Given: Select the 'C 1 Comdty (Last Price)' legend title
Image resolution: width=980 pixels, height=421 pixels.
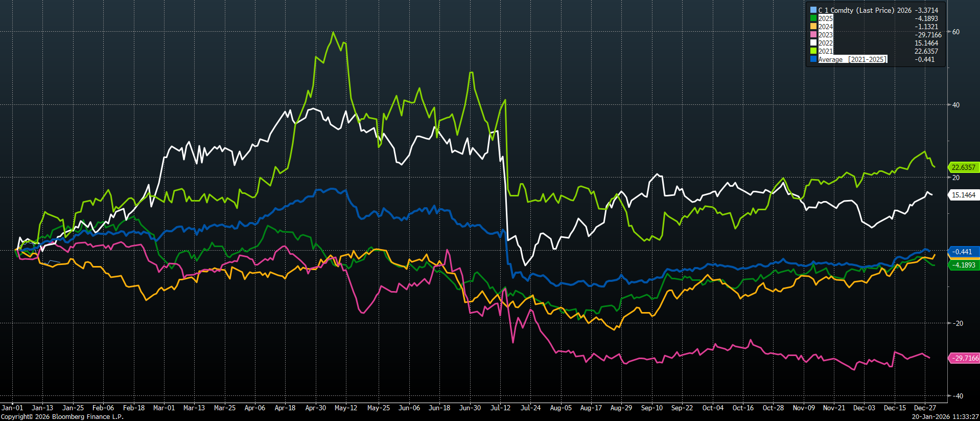Looking at the screenshot, I should (x=856, y=10).
